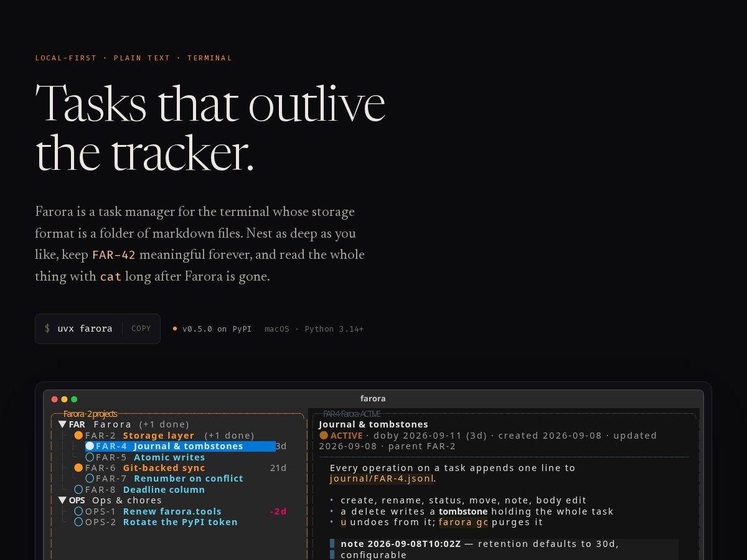Click the Farora · 2 projects panel title
This screenshot has width=747, height=560.
90,414
